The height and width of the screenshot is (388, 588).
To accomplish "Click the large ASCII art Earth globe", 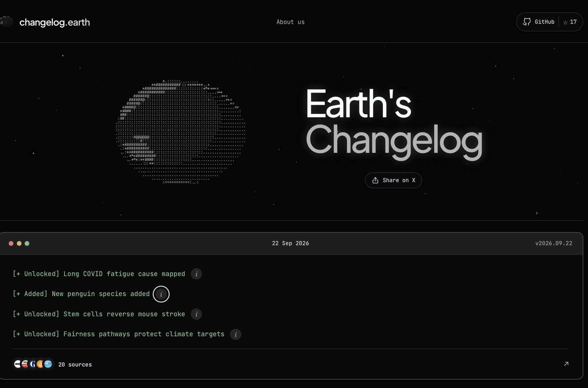I will [181, 132].
